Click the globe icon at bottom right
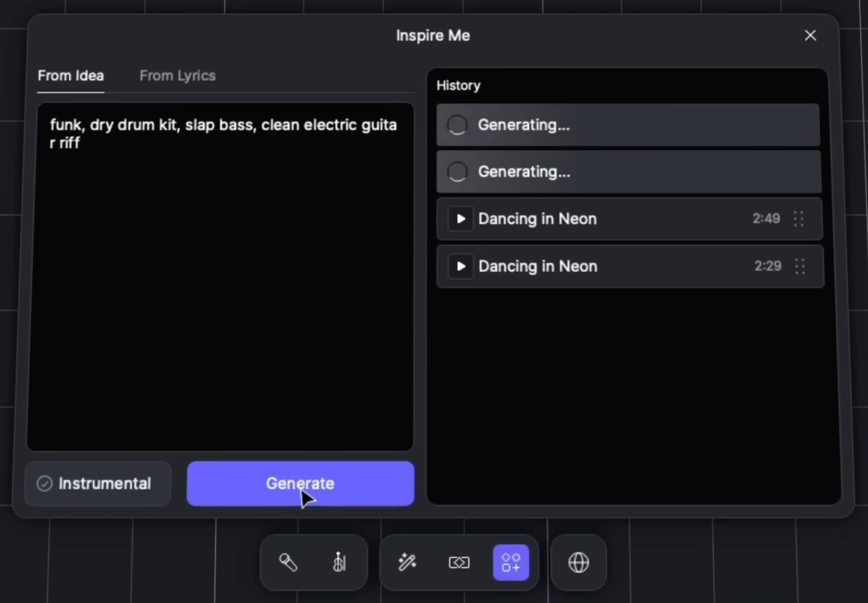Screen dimensions: 868x603 pyautogui.click(x=577, y=562)
